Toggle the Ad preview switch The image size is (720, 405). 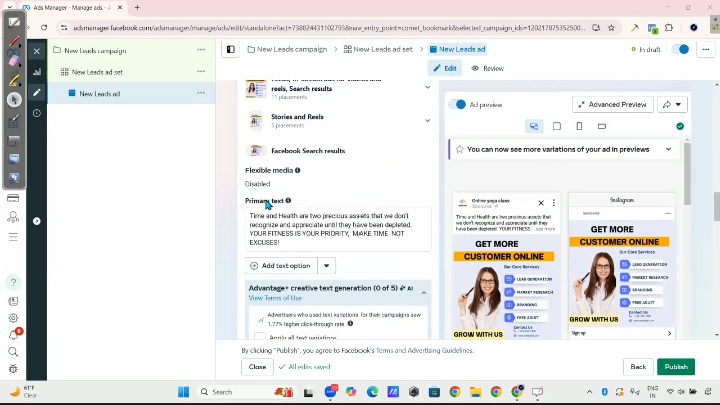[457, 105]
